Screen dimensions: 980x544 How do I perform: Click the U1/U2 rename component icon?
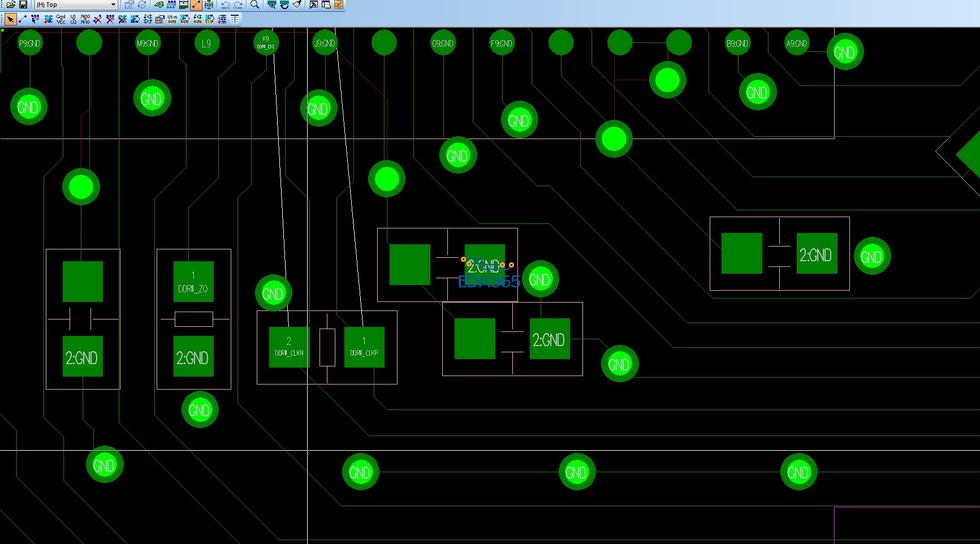(73, 19)
